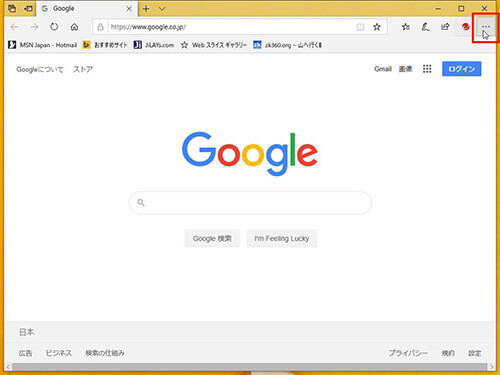
Task: Add page to favorites star
Action: point(377,27)
